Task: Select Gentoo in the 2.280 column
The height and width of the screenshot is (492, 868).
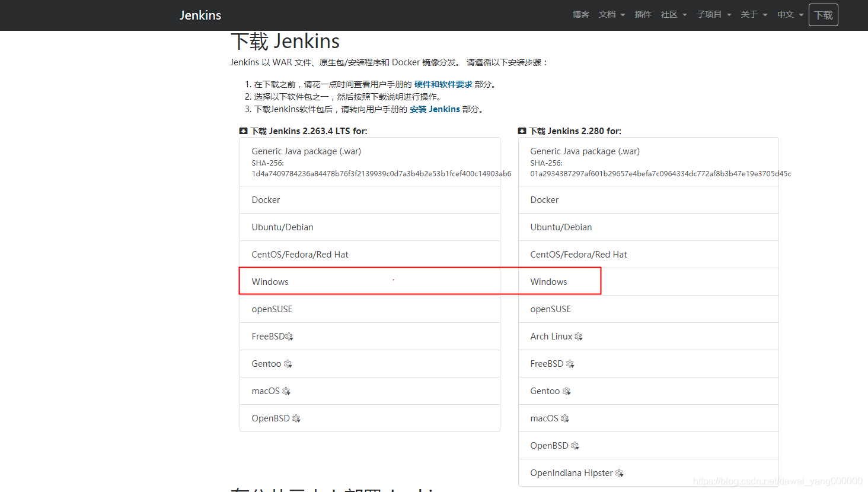Action: [x=649, y=391]
